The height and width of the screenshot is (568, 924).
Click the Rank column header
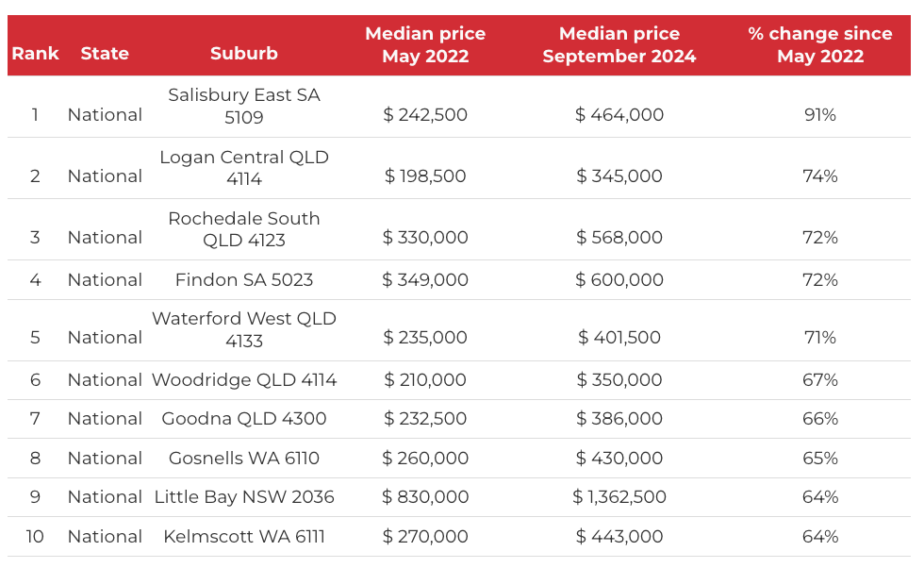click(x=35, y=54)
